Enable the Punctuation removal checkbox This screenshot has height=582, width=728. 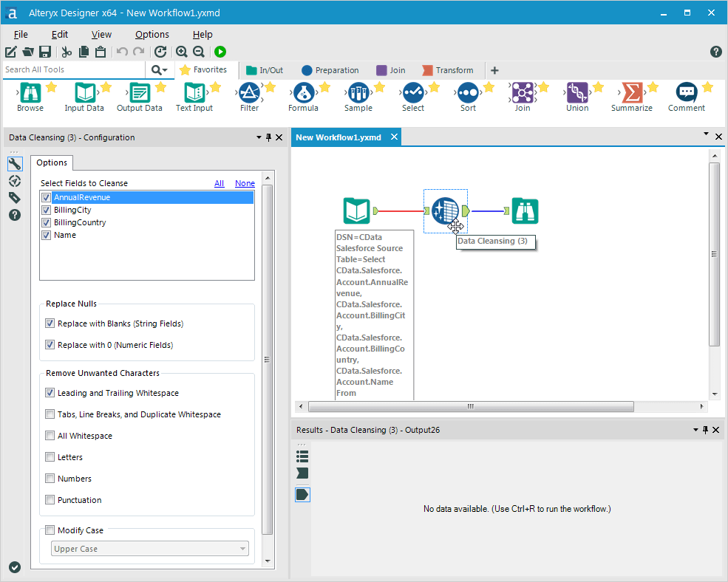point(50,500)
